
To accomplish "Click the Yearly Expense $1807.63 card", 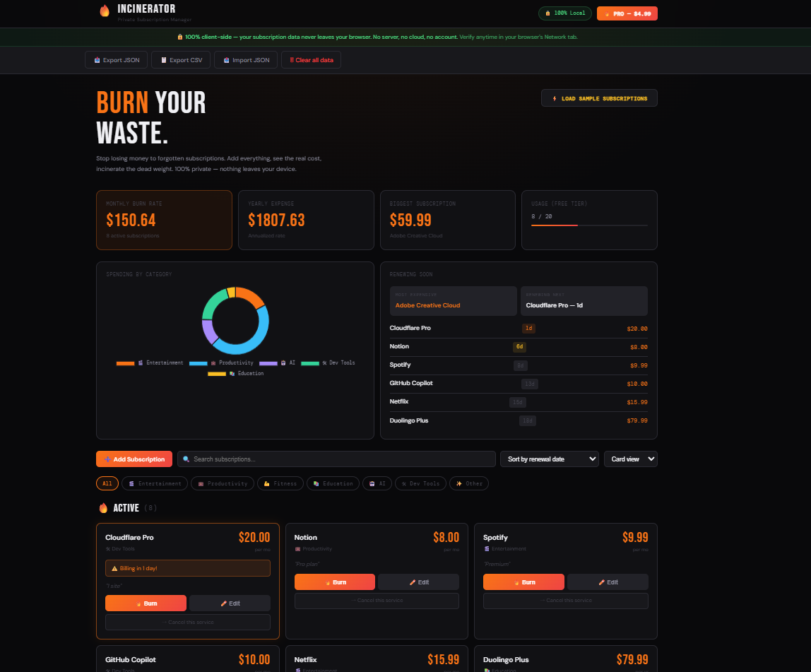I will tap(306, 220).
